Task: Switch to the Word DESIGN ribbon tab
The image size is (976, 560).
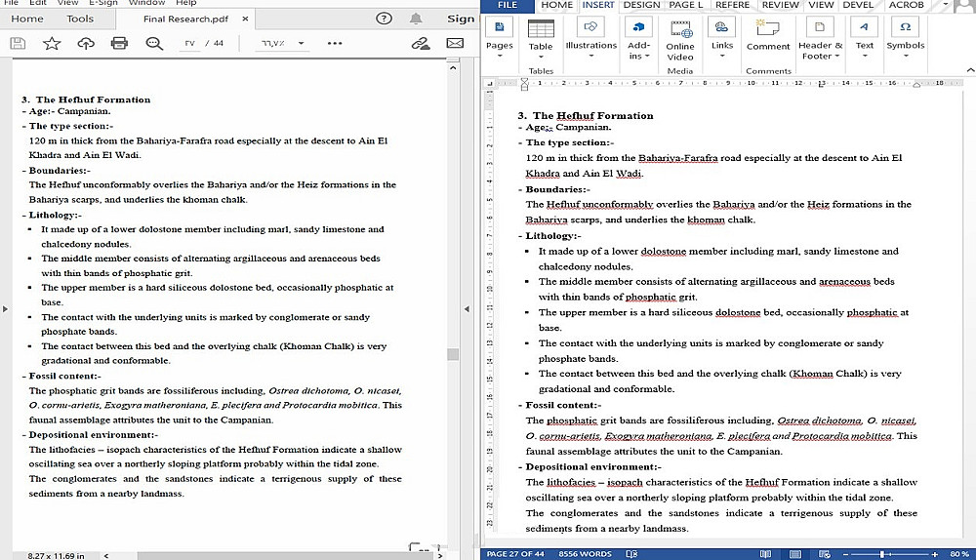Action: [x=642, y=5]
